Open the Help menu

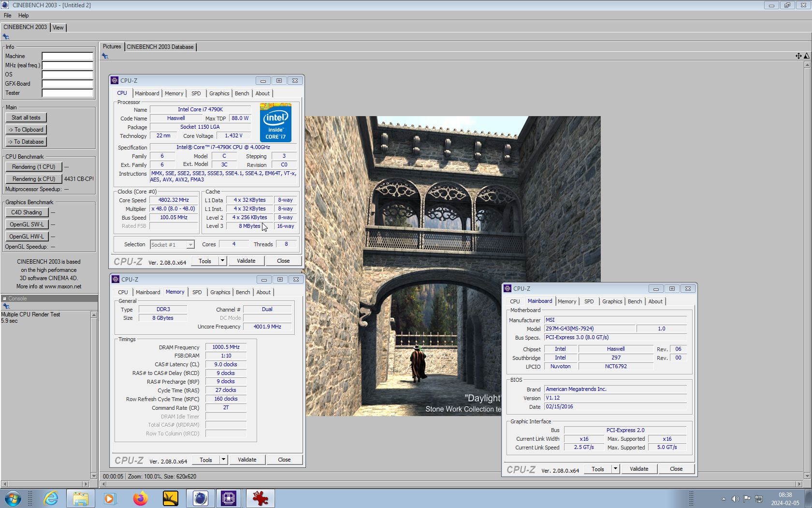(x=23, y=15)
